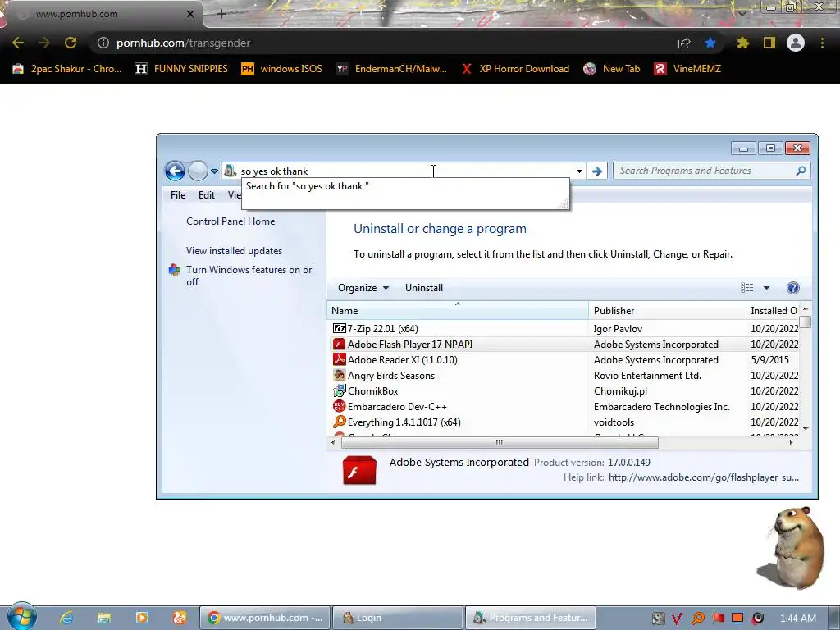Open the XP Horror Download bookmark
The width and height of the screenshot is (840, 630).
coord(516,69)
